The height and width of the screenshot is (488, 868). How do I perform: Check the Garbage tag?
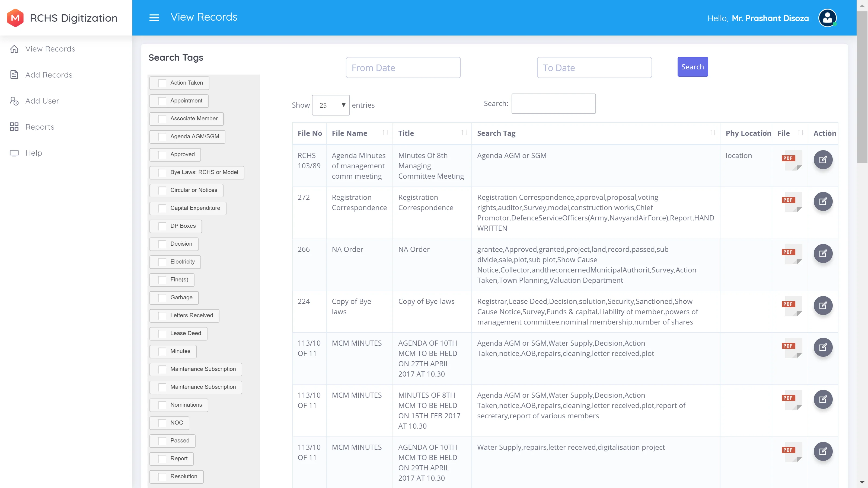(162, 298)
